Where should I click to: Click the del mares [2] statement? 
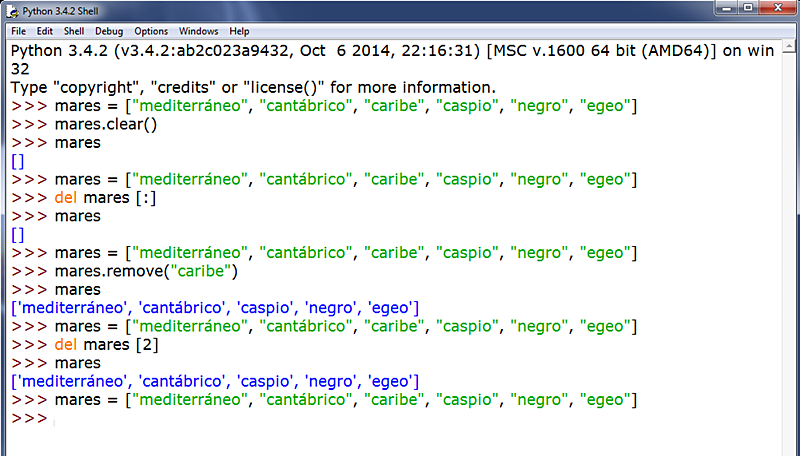(105, 344)
